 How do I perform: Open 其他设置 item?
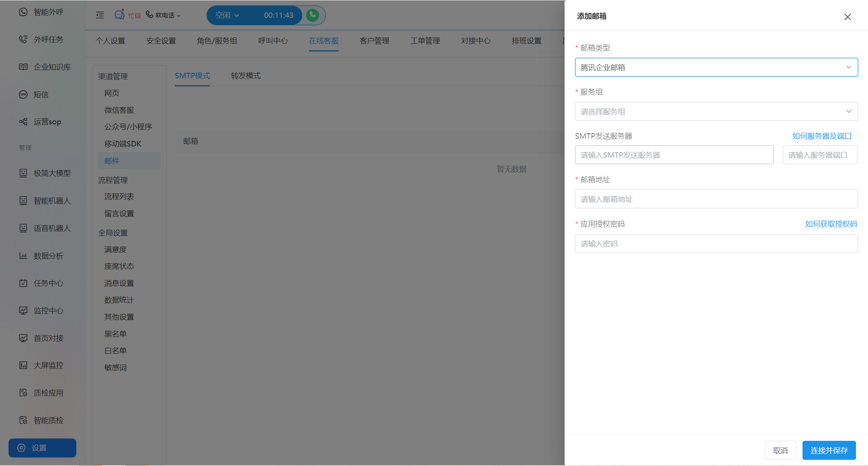[119, 317]
